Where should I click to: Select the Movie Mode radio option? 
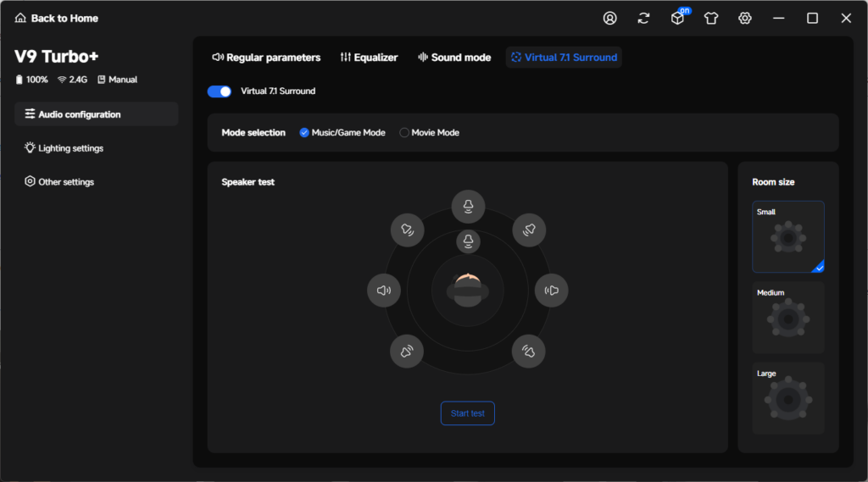pyautogui.click(x=430, y=133)
